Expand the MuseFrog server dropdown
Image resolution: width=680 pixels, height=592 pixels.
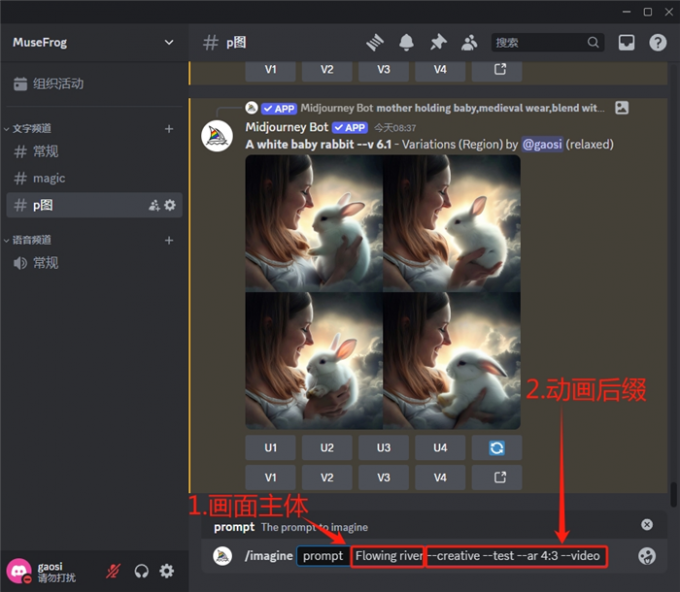tap(169, 43)
